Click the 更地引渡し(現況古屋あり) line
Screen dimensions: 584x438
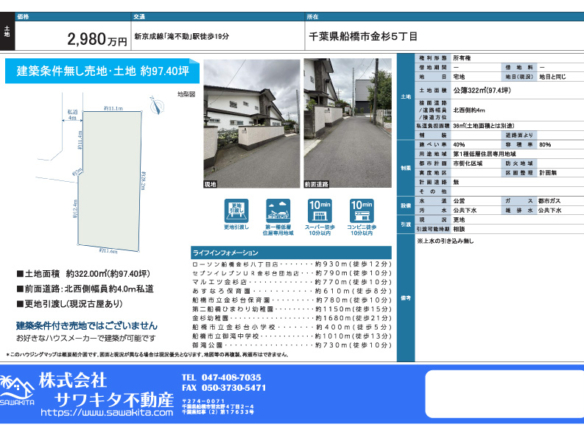tap(70, 304)
